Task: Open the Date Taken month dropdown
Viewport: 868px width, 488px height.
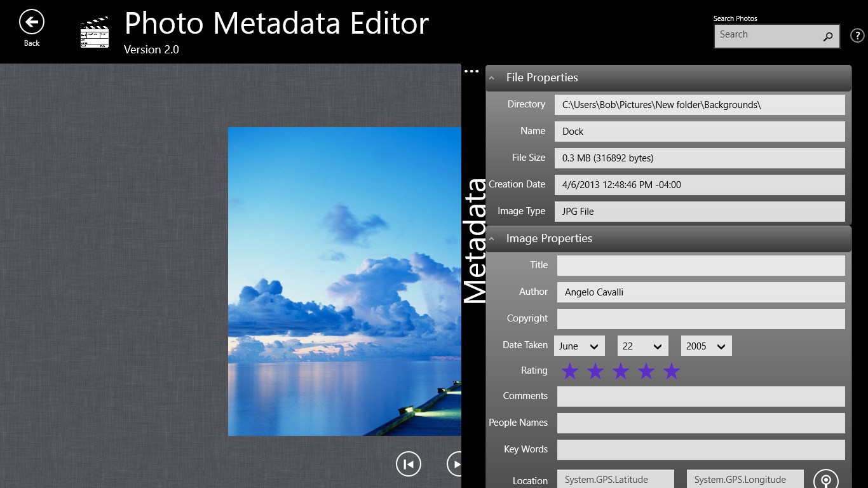Action: click(x=579, y=346)
